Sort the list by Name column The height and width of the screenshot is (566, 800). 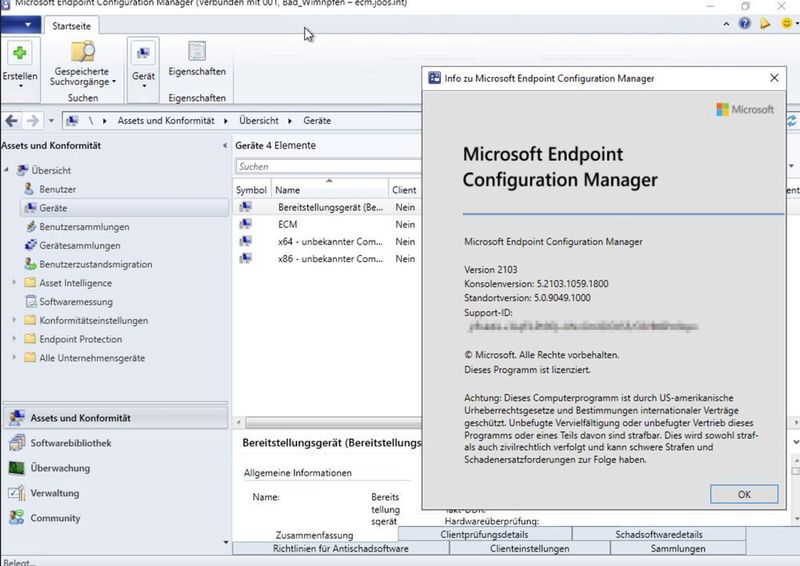[330, 190]
